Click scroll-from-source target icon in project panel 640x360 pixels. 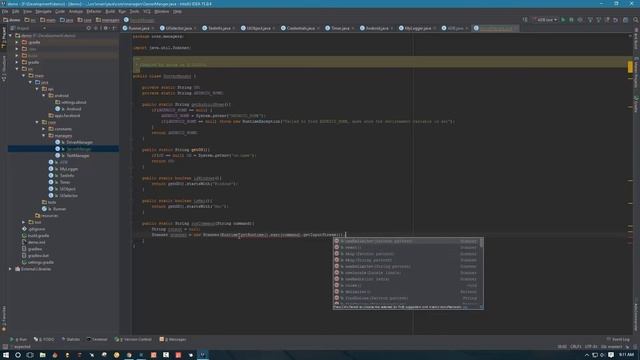coord(89,28)
